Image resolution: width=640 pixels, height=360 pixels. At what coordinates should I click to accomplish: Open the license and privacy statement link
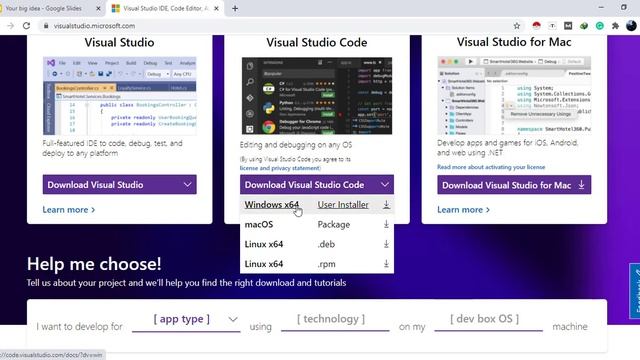(x=280, y=168)
